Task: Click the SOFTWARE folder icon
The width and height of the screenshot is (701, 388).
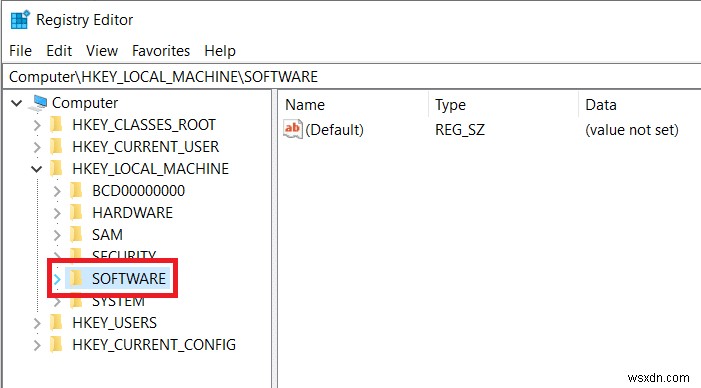Action: point(76,278)
